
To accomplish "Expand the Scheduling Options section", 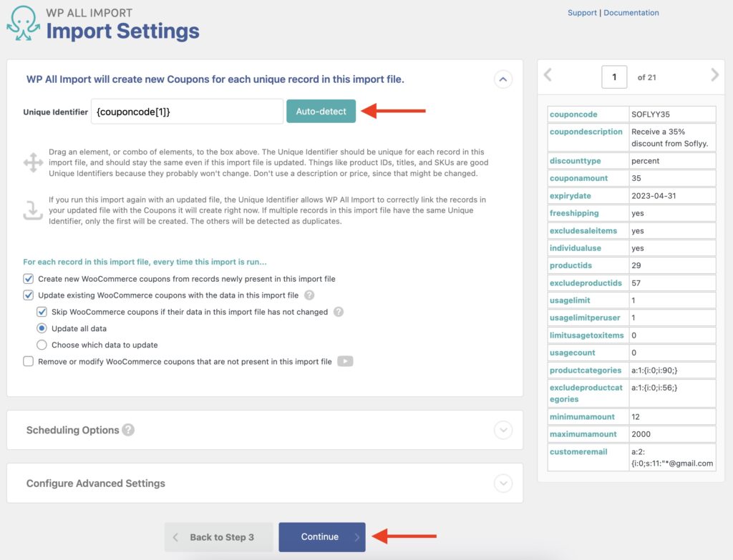I will 503,430.
